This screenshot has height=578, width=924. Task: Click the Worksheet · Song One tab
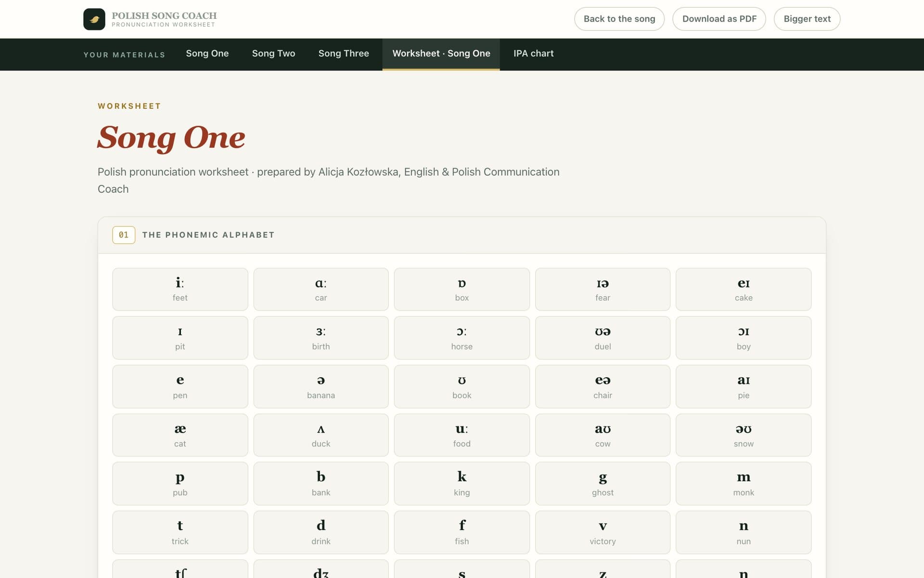click(441, 54)
